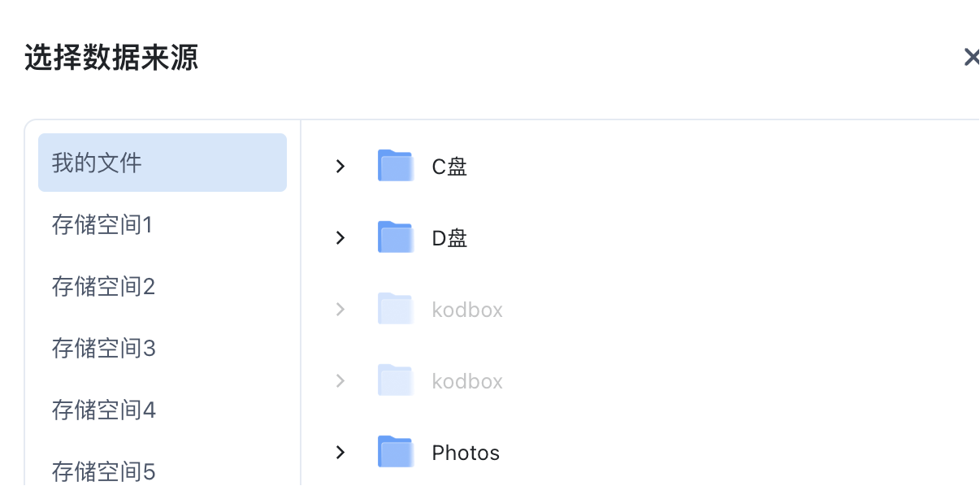Select the D盘 folder name
This screenshot has height=486, width=980.
[x=449, y=238]
